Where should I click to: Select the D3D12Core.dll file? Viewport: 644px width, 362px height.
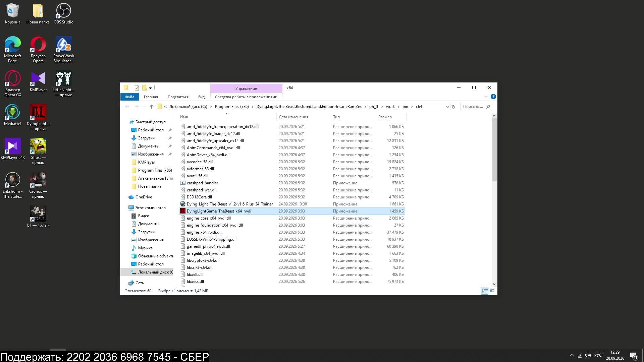click(292, 197)
